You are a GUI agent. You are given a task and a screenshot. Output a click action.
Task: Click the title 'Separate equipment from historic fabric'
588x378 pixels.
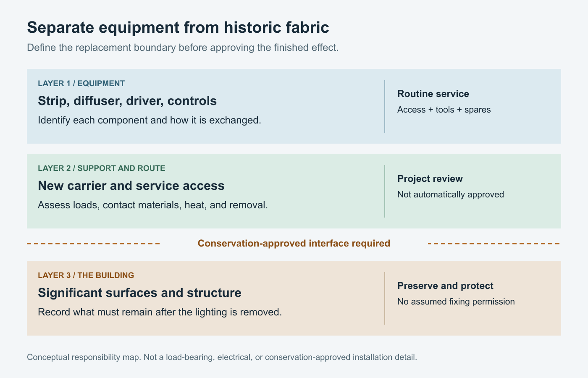tap(178, 27)
